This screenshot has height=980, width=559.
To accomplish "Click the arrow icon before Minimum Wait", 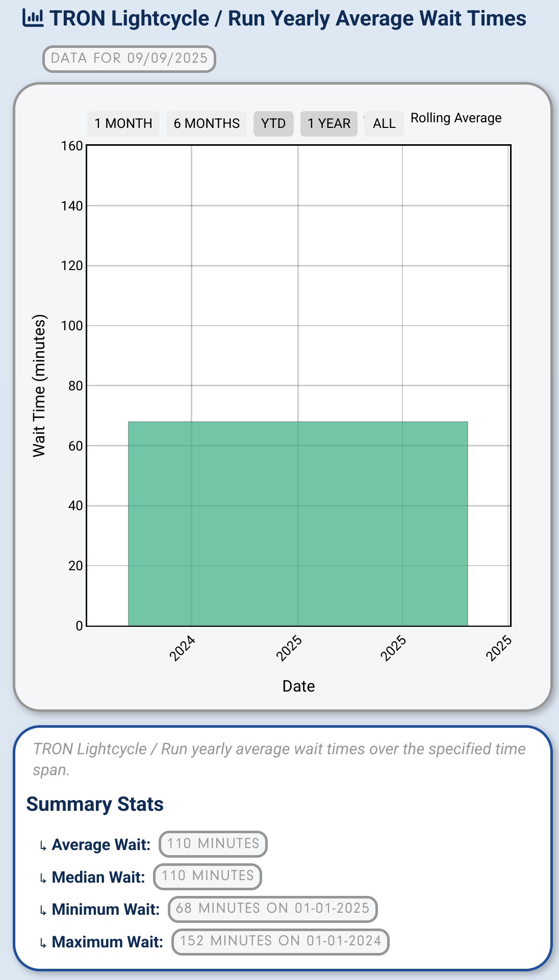I will (x=43, y=910).
